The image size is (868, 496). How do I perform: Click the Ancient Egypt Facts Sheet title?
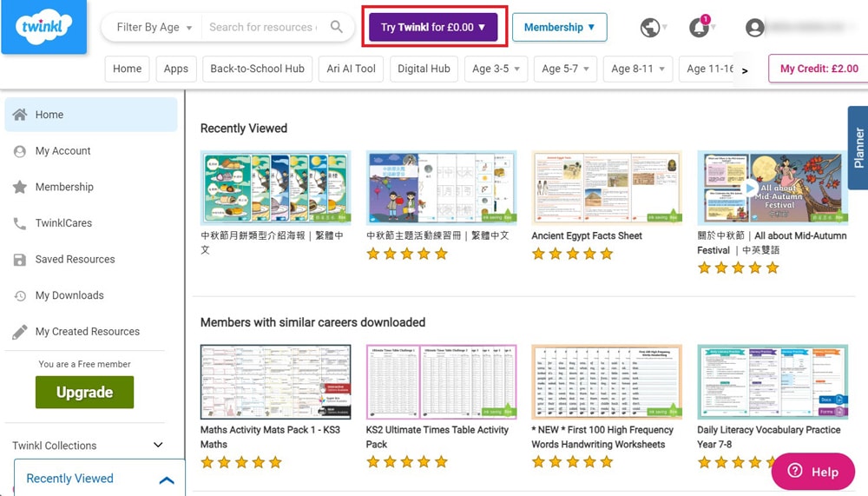click(587, 235)
